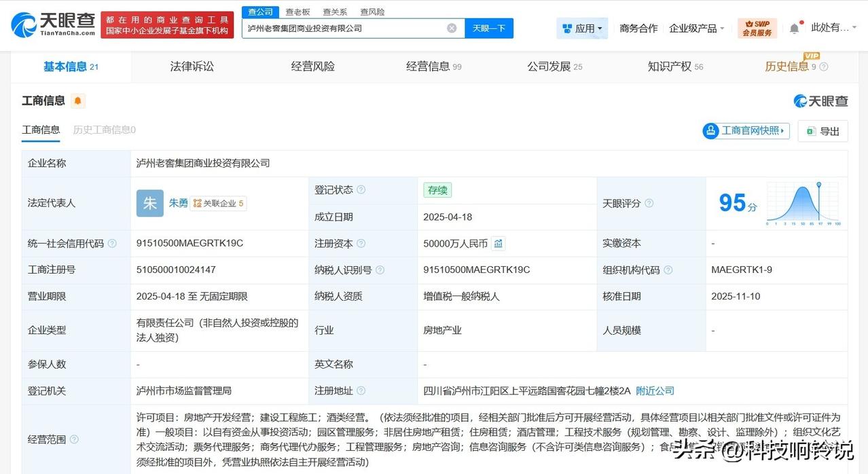Image resolution: width=868 pixels, height=474 pixels.
Task: Click the 天眼一下 search button
Action: point(489,28)
